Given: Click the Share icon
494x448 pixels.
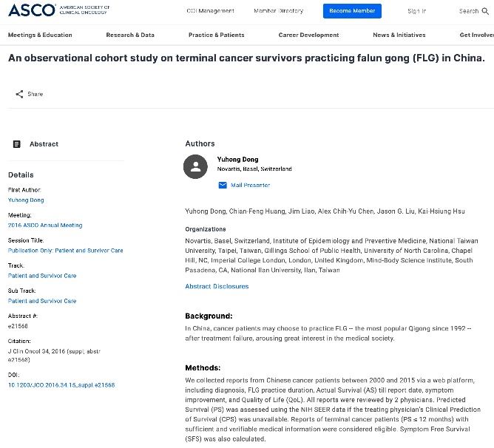Looking at the screenshot, I should coord(18,95).
